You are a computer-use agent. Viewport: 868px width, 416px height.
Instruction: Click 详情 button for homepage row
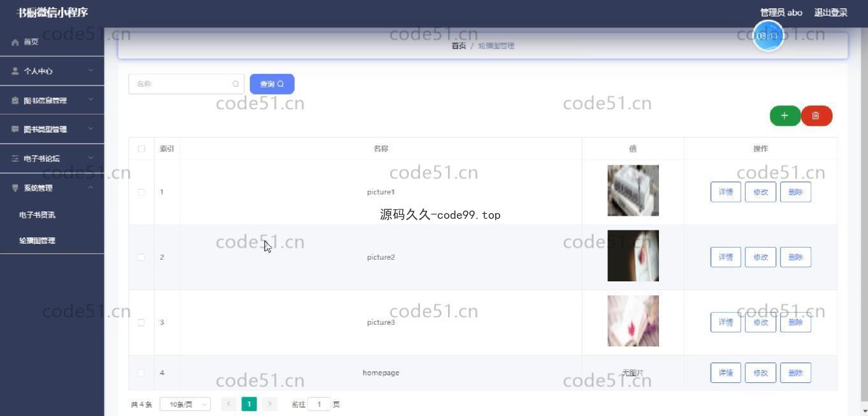pyautogui.click(x=726, y=373)
